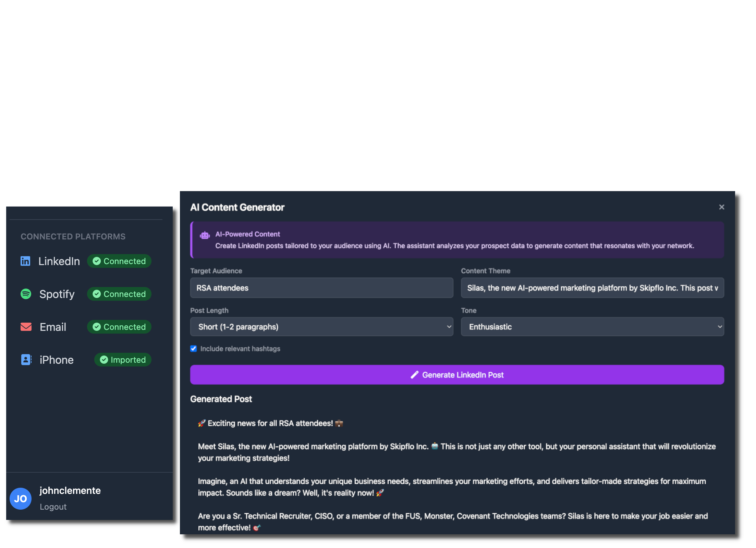Click the iPhone contacts icon
Screen dimensions: 756x548
pos(26,360)
